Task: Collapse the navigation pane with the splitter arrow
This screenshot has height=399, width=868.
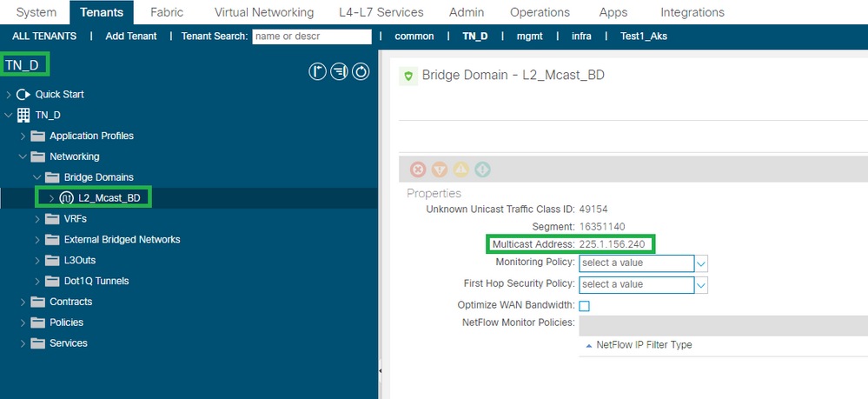Action: (381, 370)
